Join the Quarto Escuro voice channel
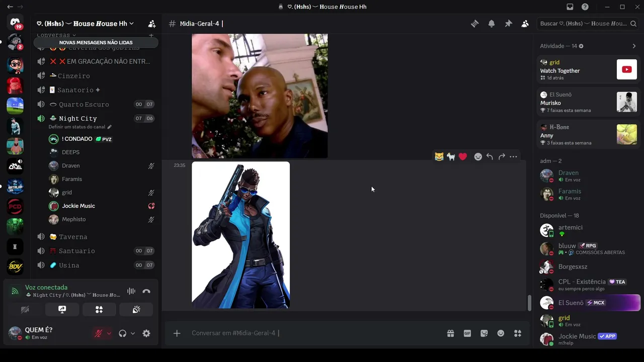The height and width of the screenshot is (362, 644). coord(96,105)
